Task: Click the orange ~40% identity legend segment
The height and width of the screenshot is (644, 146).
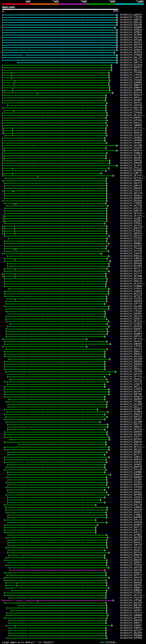Action: (x=45, y=4)
